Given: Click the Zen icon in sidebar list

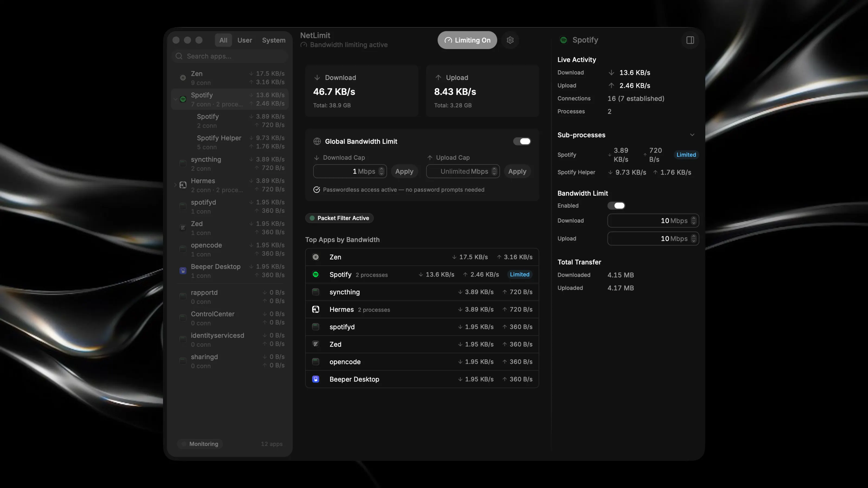Looking at the screenshot, I should (x=183, y=78).
